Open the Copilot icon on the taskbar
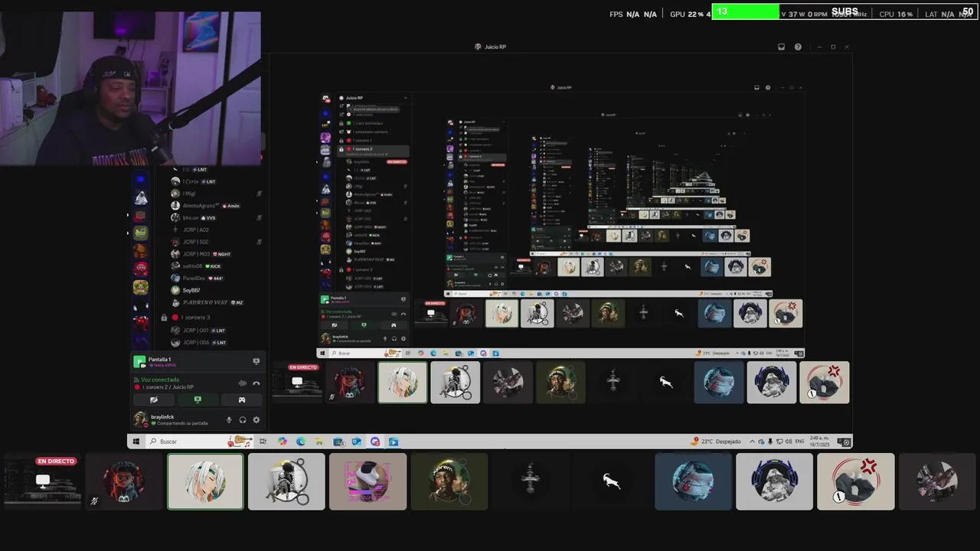This screenshot has height=551, width=980. (x=283, y=442)
